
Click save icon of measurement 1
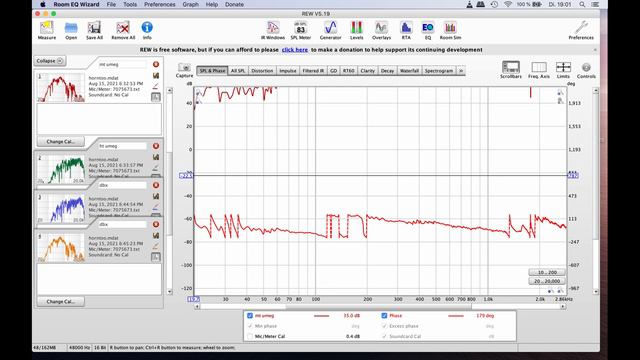click(x=156, y=76)
